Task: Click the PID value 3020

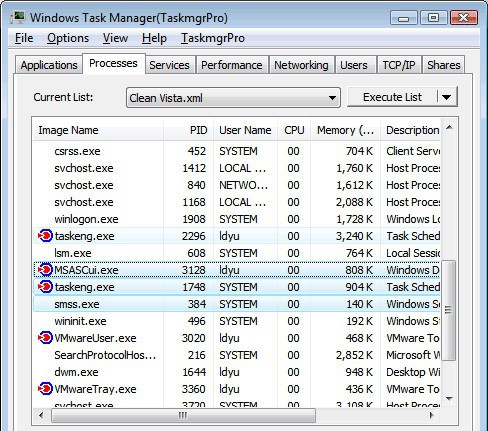Action: click(x=194, y=338)
